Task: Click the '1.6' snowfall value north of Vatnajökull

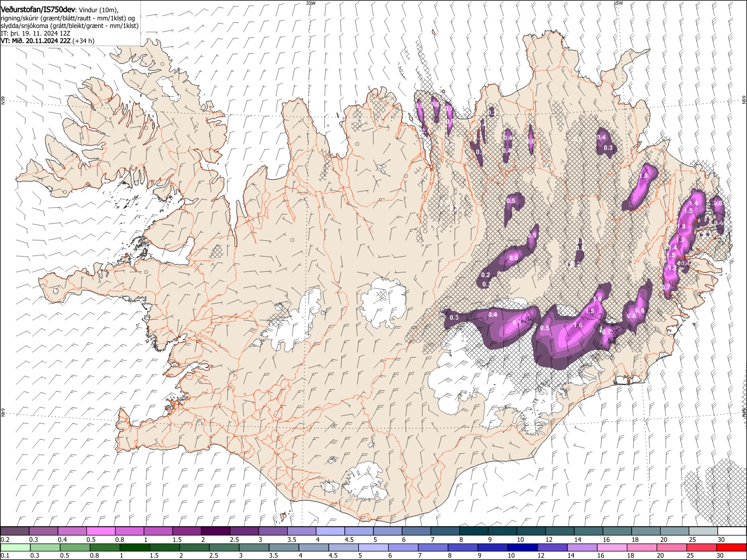Action: click(578, 325)
